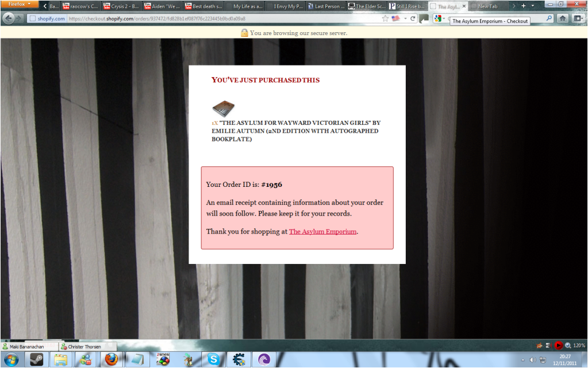Go forward to the next page
The width and height of the screenshot is (588, 368).
(19, 18)
